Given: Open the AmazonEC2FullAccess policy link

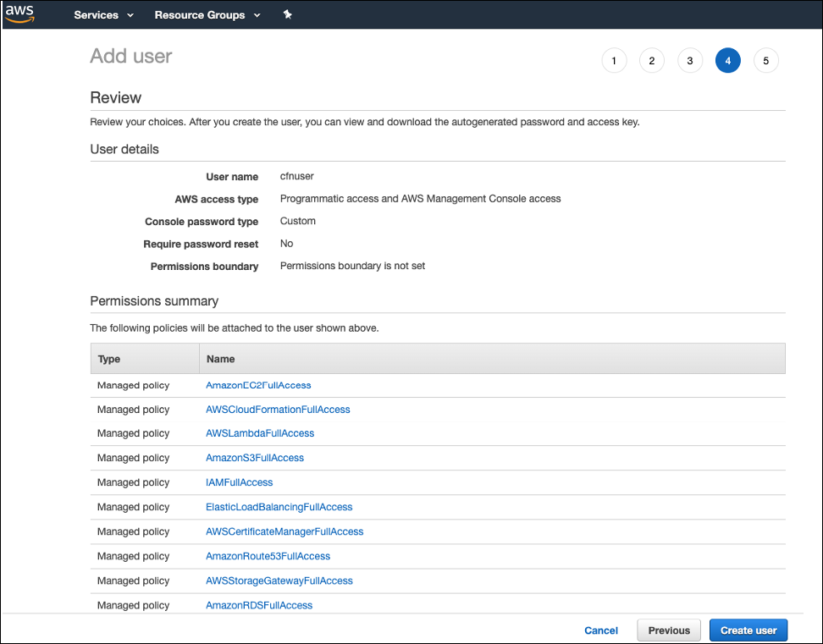Looking at the screenshot, I should tap(258, 385).
